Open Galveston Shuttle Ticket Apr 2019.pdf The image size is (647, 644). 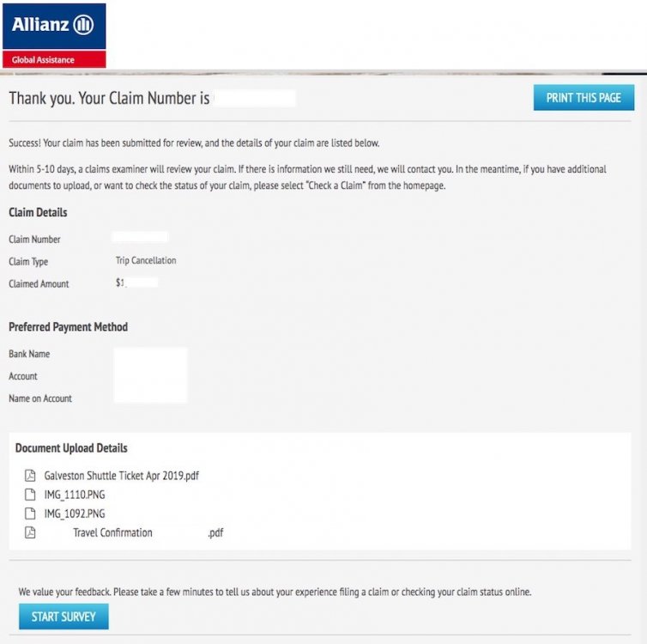(121, 476)
